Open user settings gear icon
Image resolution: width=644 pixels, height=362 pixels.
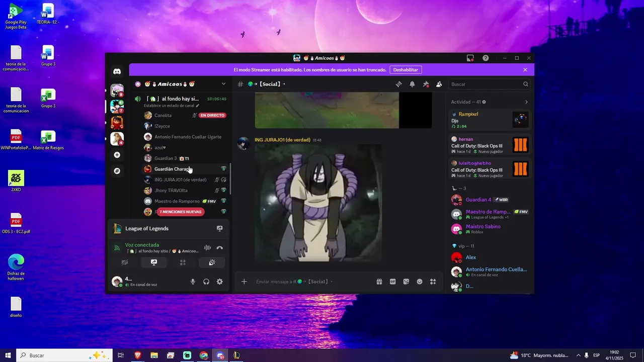(x=220, y=282)
